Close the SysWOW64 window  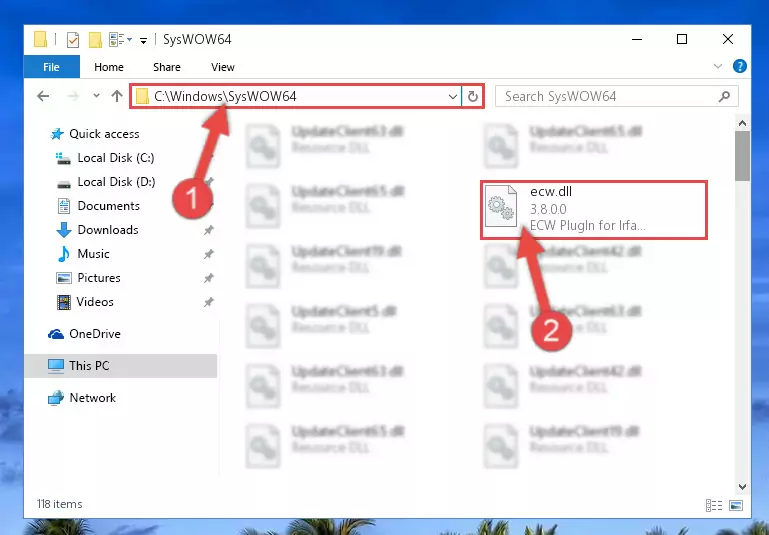pyautogui.click(x=728, y=39)
